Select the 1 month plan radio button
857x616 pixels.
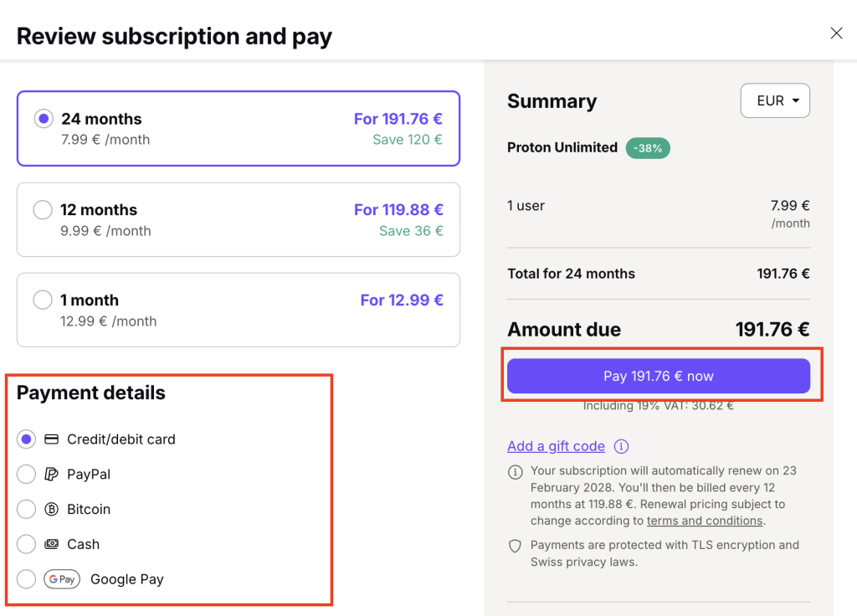click(x=43, y=300)
